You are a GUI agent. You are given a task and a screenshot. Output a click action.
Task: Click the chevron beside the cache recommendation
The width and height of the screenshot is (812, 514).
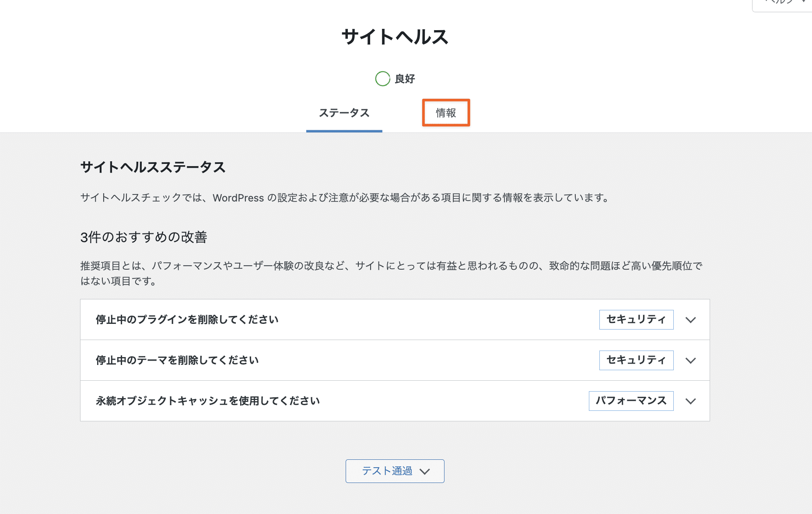pyautogui.click(x=691, y=401)
